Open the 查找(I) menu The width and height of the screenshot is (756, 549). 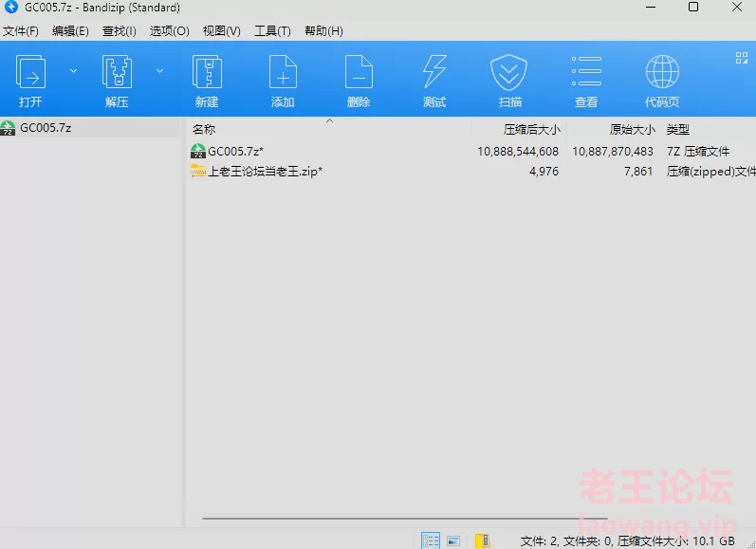[x=120, y=31]
